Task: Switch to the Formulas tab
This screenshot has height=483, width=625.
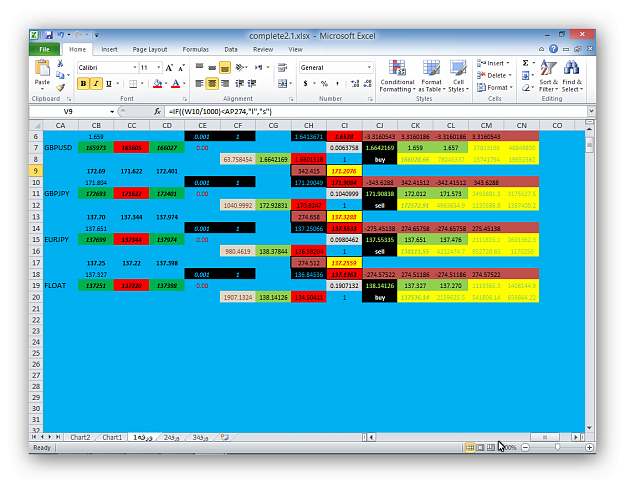Action: pos(195,49)
